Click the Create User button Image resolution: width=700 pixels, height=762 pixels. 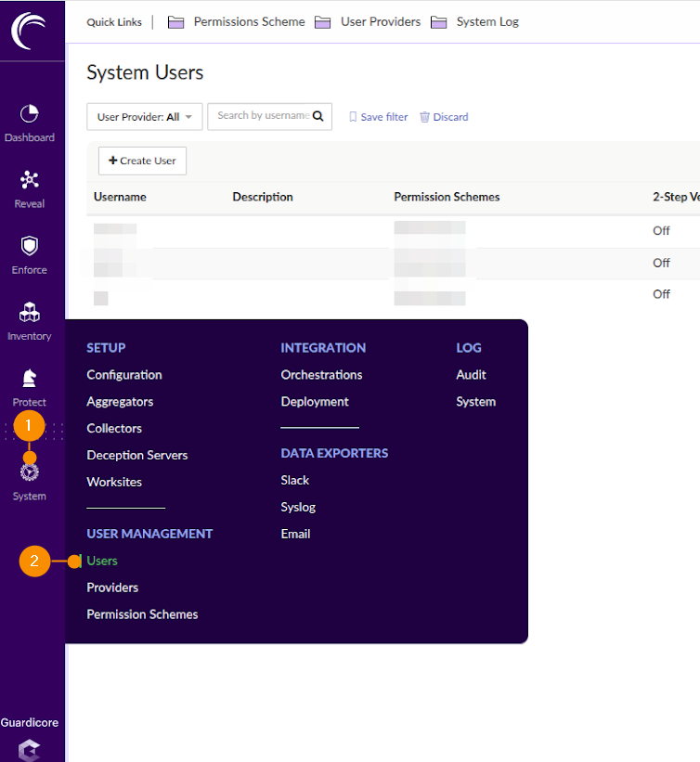coord(142,161)
